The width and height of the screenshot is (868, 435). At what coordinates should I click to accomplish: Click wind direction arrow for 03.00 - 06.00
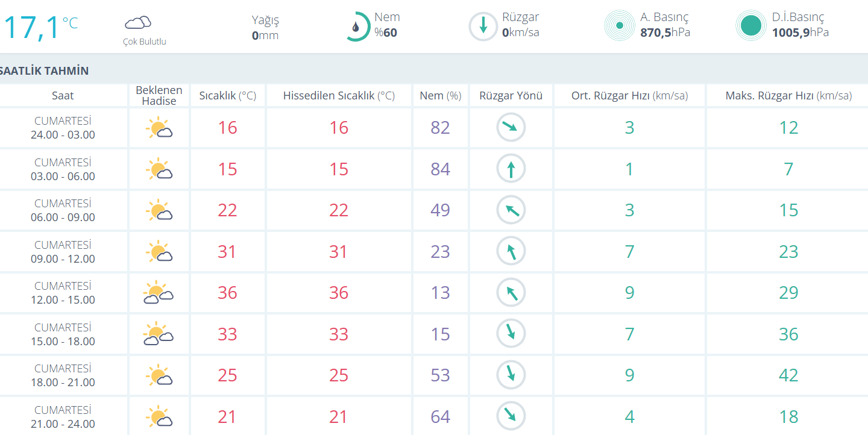pyautogui.click(x=511, y=169)
